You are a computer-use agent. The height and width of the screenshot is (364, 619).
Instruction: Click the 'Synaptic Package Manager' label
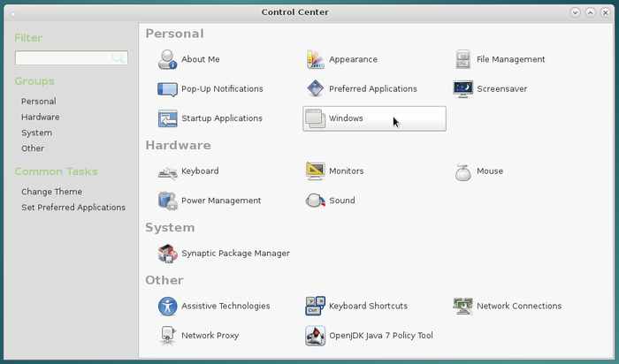pos(236,254)
